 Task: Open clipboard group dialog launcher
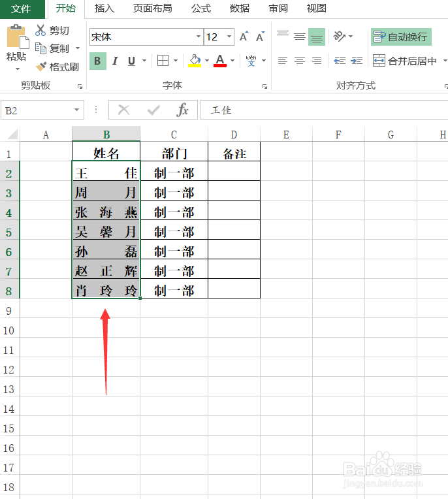(x=80, y=87)
